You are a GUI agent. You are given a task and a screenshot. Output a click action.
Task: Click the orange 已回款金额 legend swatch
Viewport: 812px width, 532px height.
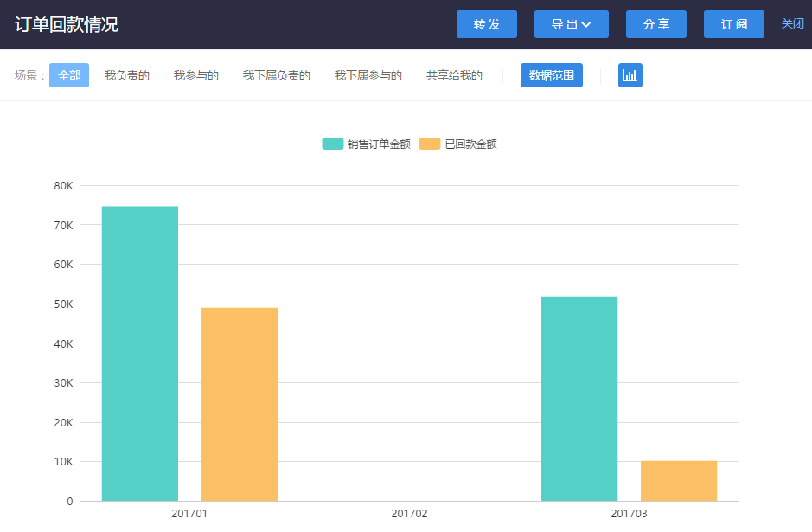click(430, 144)
